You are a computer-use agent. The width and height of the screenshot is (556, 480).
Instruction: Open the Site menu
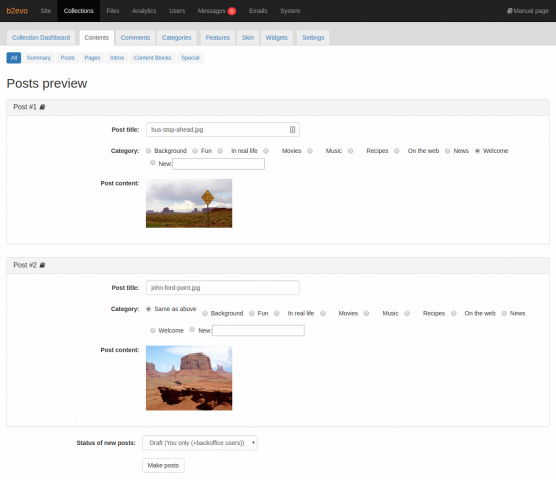click(46, 11)
